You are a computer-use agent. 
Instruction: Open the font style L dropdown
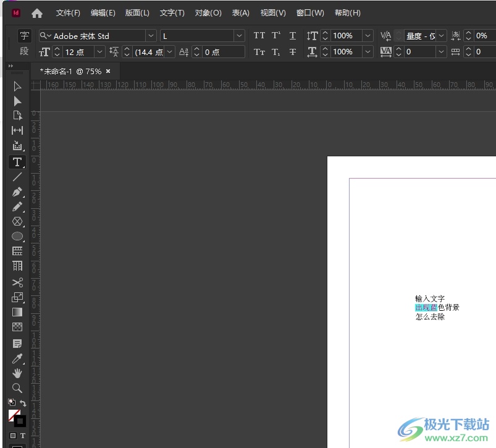point(238,36)
